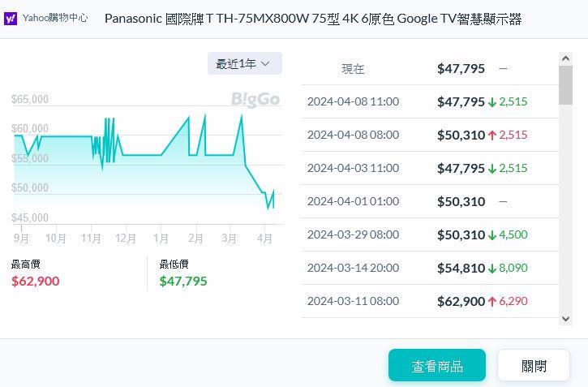Click the green down arrow beside 4,500

[x=492, y=235]
